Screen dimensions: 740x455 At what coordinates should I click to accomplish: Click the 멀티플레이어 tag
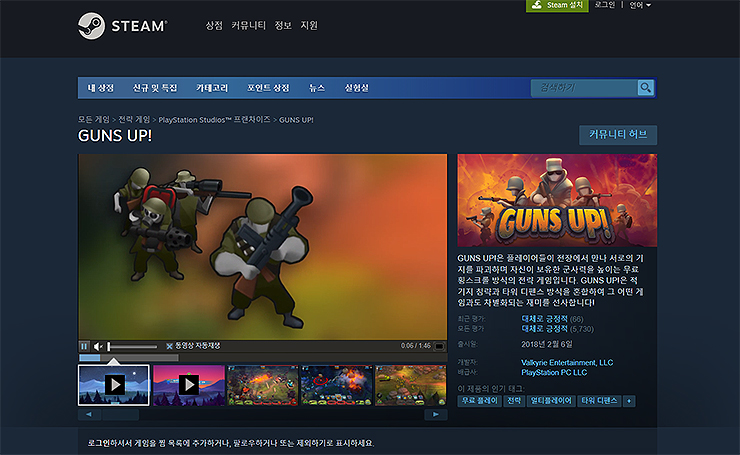point(551,401)
